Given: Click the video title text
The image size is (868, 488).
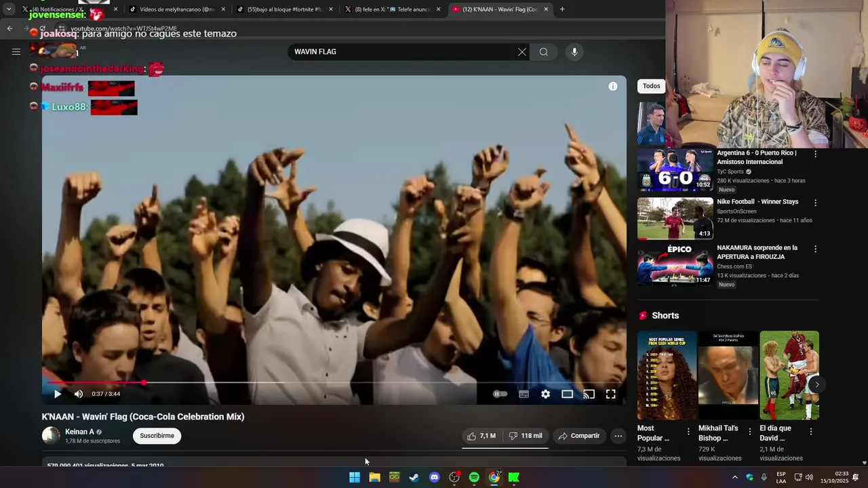Looking at the screenshot, I should point(143,417).
